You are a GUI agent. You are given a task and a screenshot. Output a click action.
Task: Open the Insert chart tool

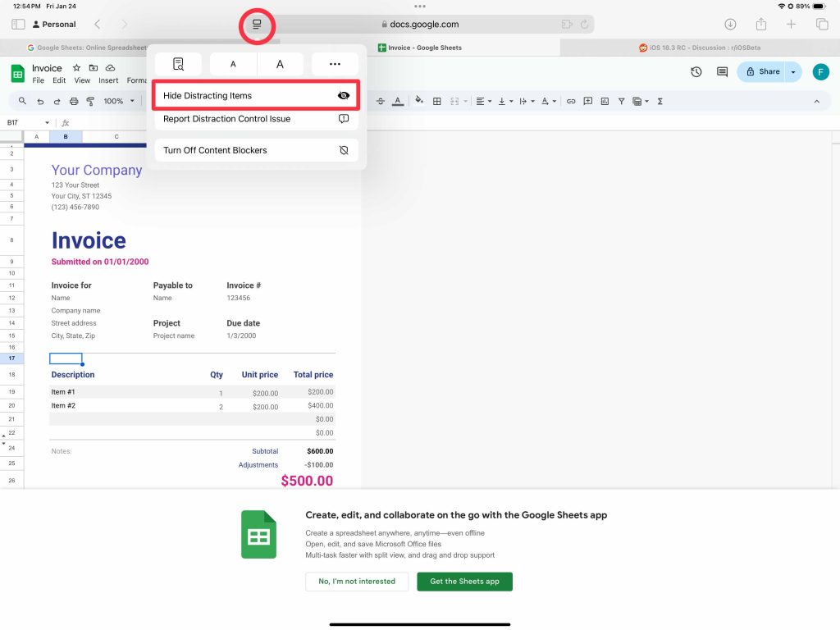coord(605,101)
